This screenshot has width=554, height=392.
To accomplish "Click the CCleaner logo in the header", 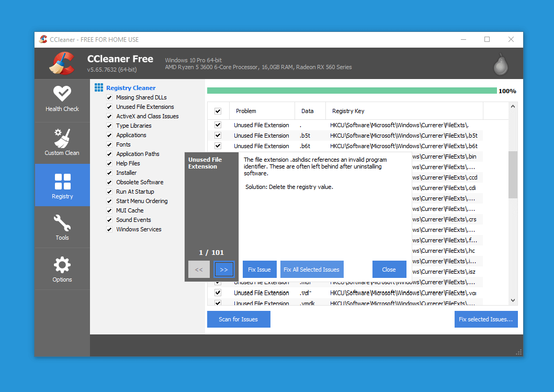I will point(62,64).
